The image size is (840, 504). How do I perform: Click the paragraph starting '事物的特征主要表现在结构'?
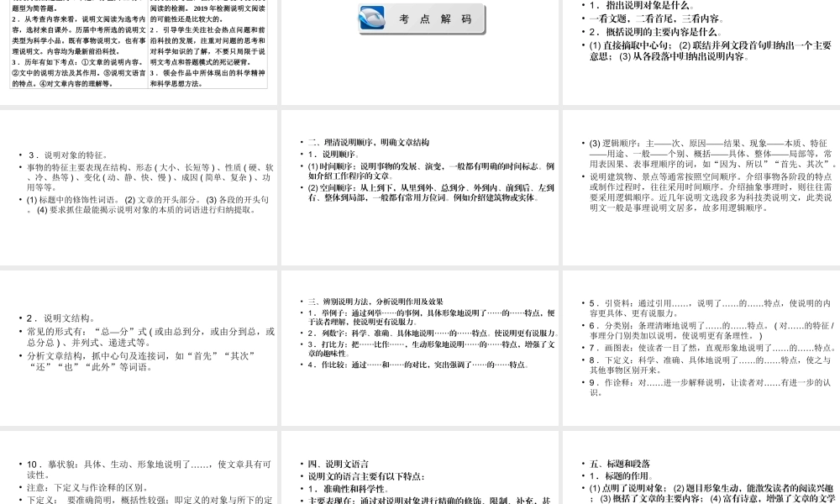(149, 177)
